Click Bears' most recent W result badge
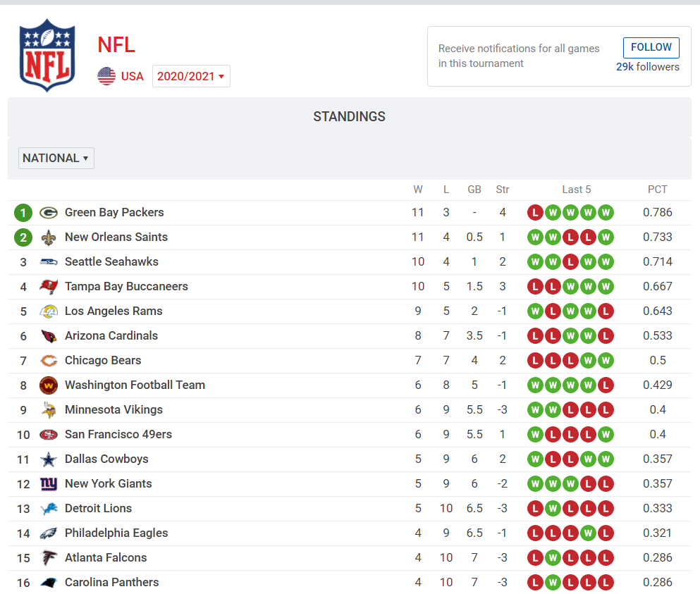Image resolution: width=700 pixels, height=594 pixels. pos(606,360)
